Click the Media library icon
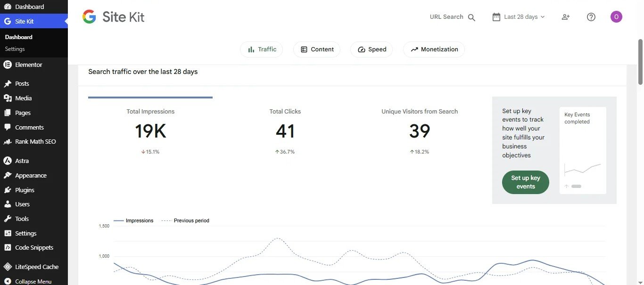 tap(8, 98)
